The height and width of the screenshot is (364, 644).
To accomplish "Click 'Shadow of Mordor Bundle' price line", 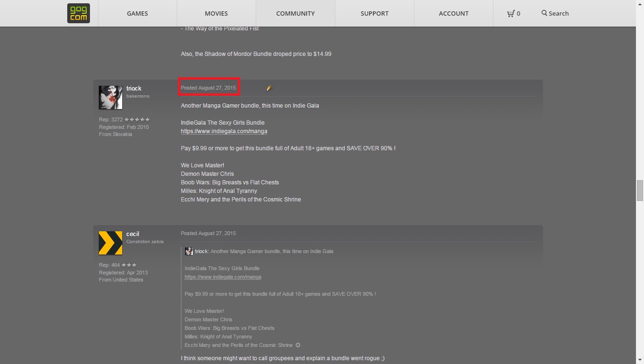I will point(256,54).
